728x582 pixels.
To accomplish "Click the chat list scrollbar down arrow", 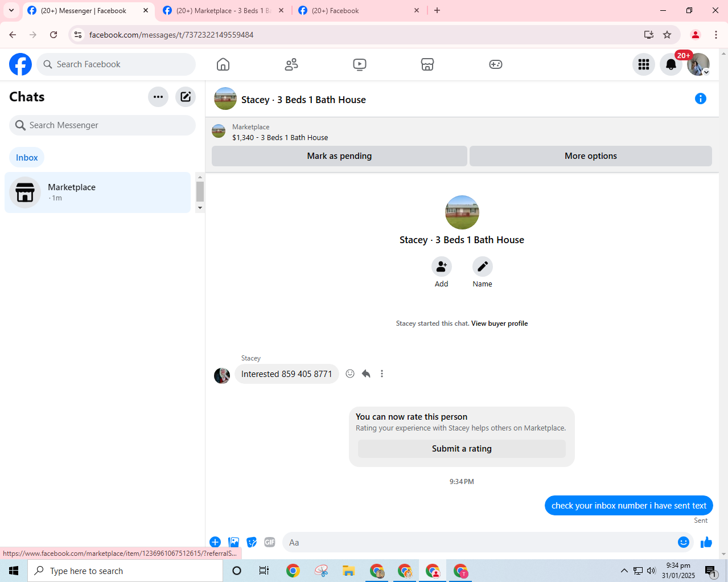I will 200,208.
